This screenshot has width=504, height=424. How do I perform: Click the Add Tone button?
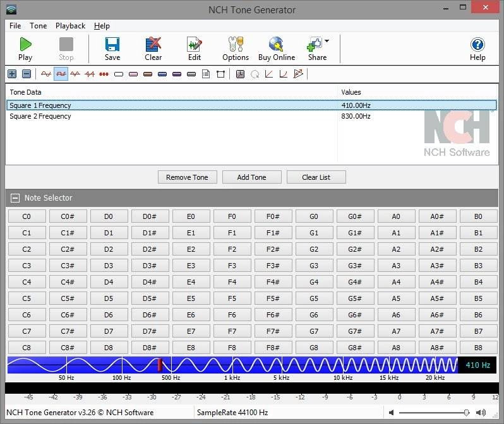251,177
